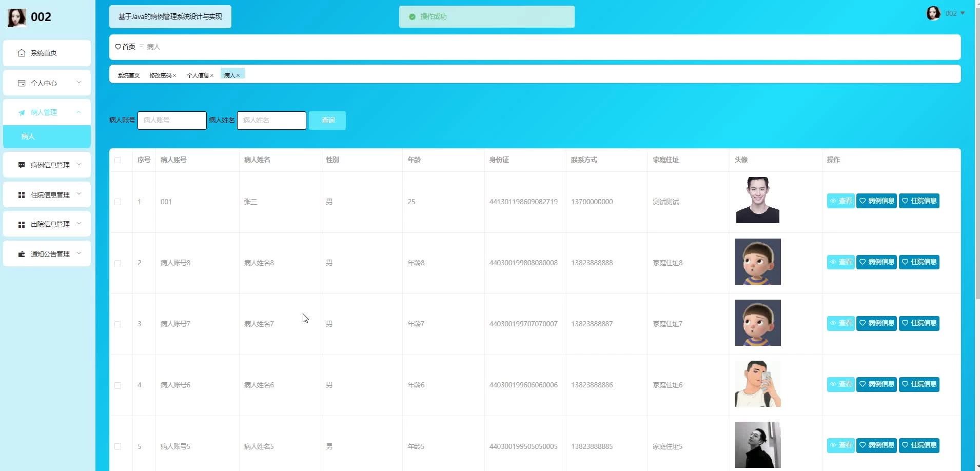
Task: Focus the 病人姓名 search field
Action: pyautogui.click(x=271, y=121)
